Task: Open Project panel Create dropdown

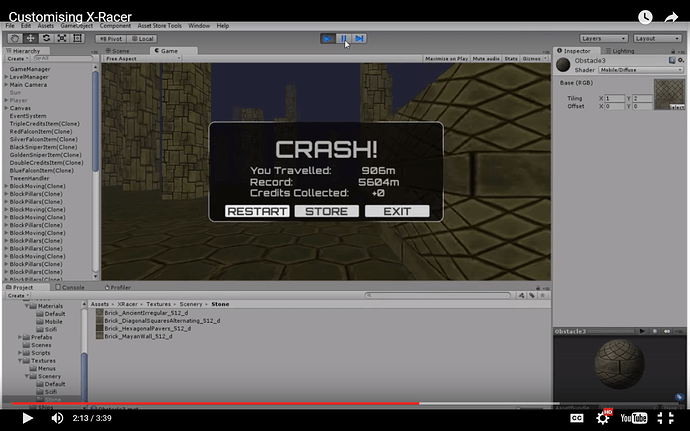Action: tap(18, 295)
